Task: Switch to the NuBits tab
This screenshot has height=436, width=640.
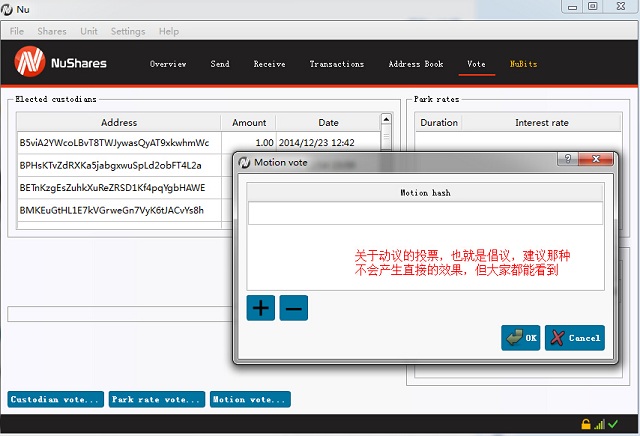Action: tap(523, 64)
